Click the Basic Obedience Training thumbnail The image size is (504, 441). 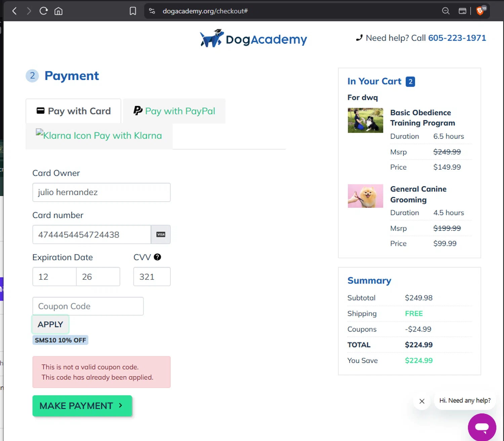click(365, 120)
